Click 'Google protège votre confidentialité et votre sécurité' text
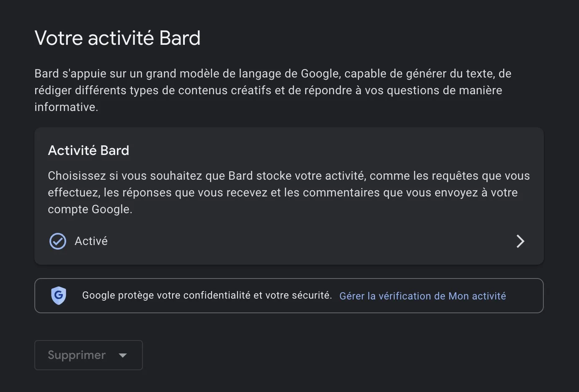This screenshot has width=579, height=392. (x=207, y=296)
